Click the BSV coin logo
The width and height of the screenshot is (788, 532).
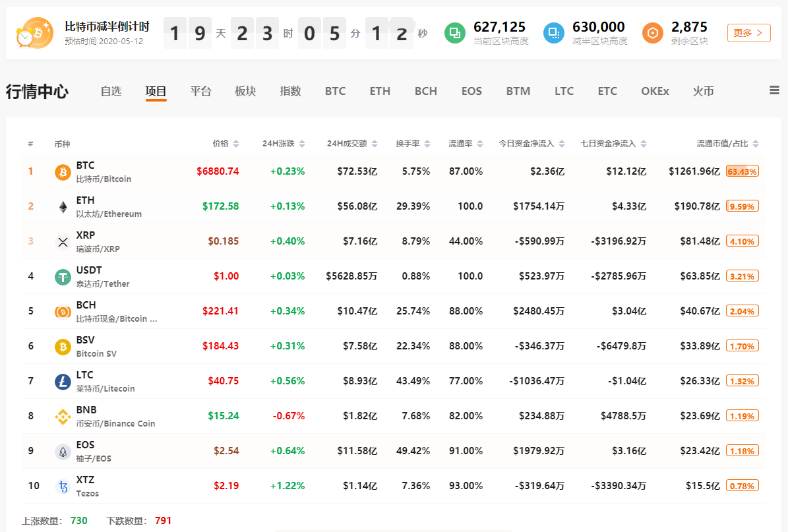click(63, 347)
